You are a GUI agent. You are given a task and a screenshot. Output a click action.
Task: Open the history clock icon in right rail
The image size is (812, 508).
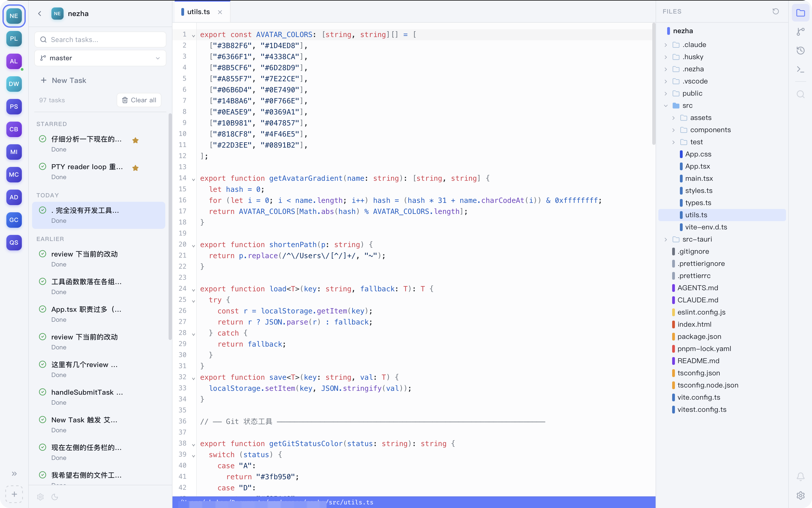click(x=801, y=51)
